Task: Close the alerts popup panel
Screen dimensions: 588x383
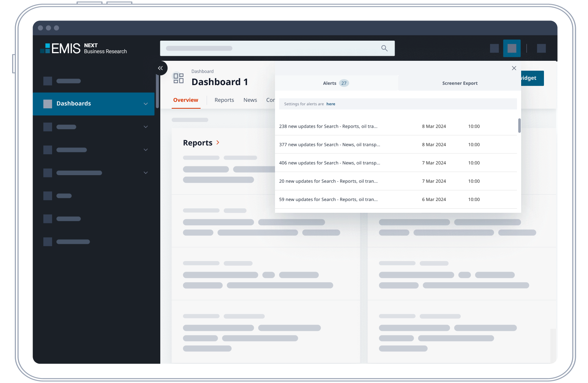Action: click(x=514, y=68)
